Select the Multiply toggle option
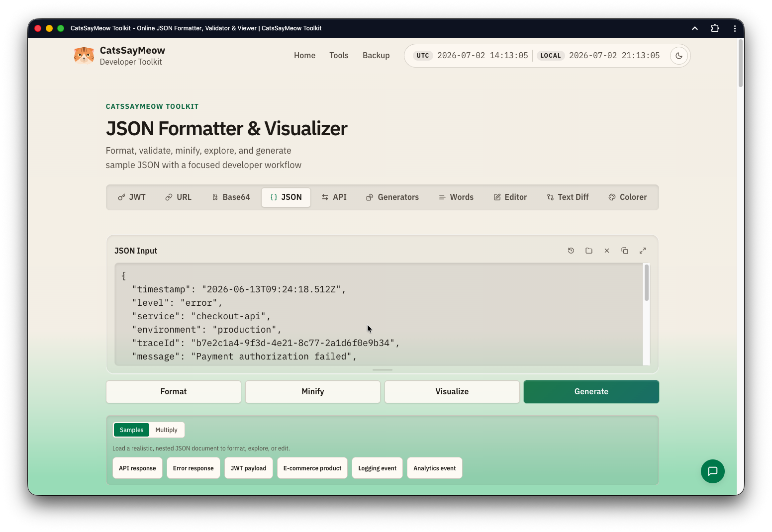Screen dimensions: 772x532 [166, 430]
